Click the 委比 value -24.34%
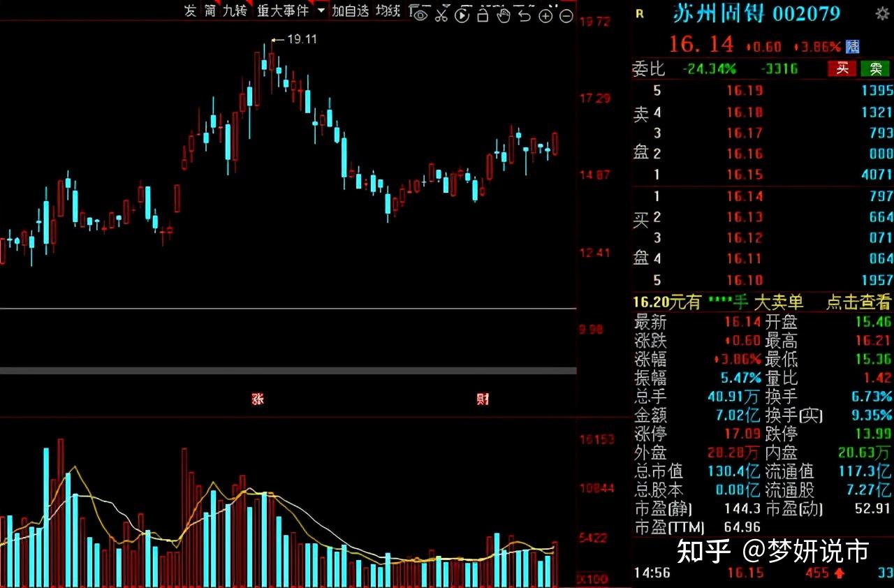Screen dimensions: 894x588 [x=710, y=68]
